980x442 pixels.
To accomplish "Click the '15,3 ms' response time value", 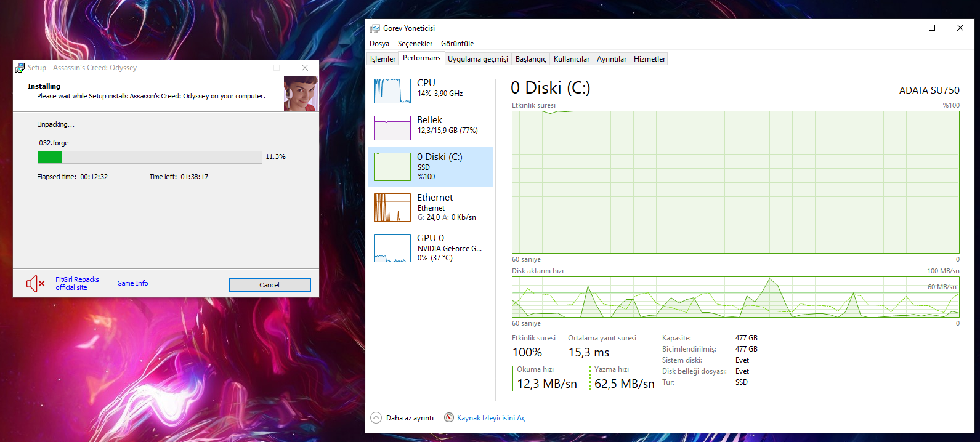I will 588,353.
